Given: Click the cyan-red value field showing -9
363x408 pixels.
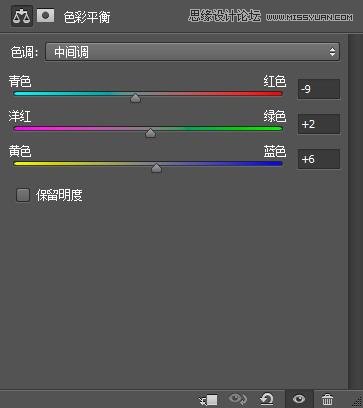Looking at the screenshot, I should (319, 89).
